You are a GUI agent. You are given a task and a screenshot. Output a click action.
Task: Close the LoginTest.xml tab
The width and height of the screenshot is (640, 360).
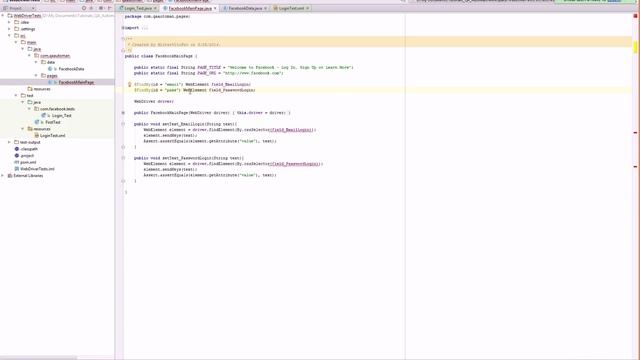coord(307,8)
